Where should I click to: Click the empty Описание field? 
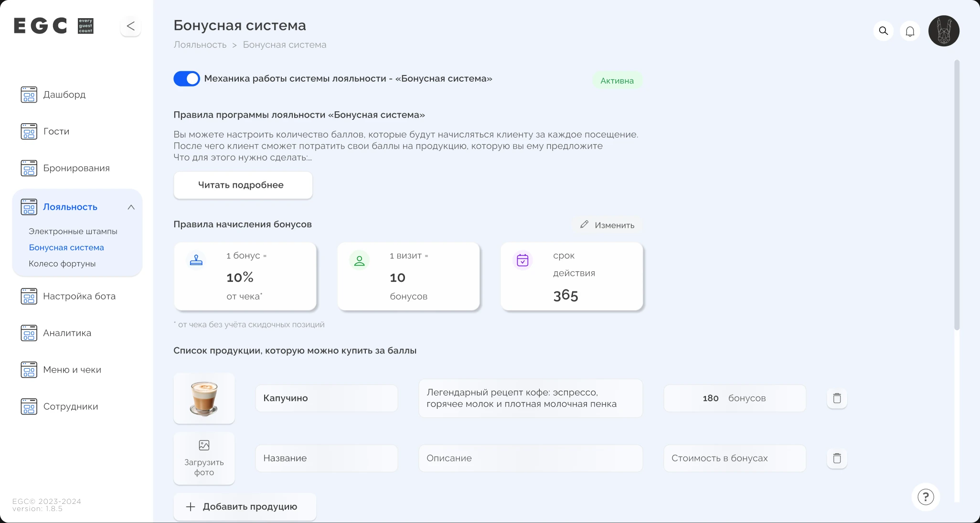pyautogui.click(x=531, y=459)
